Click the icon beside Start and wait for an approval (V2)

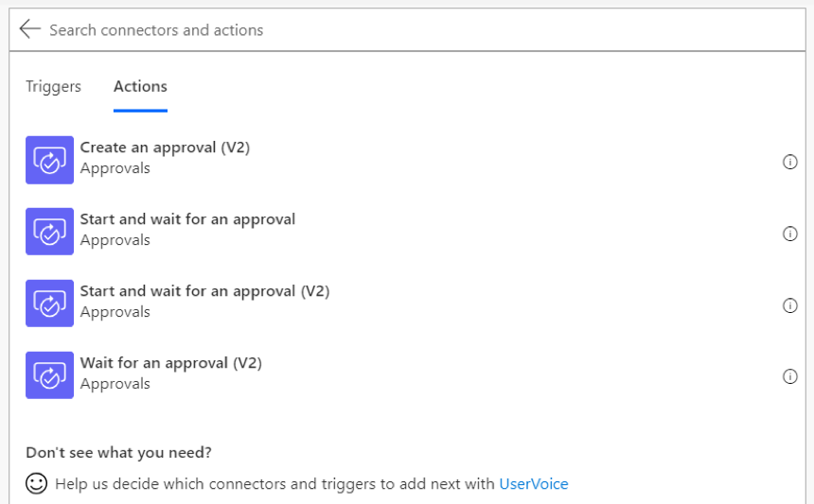(x=50, y=304)
